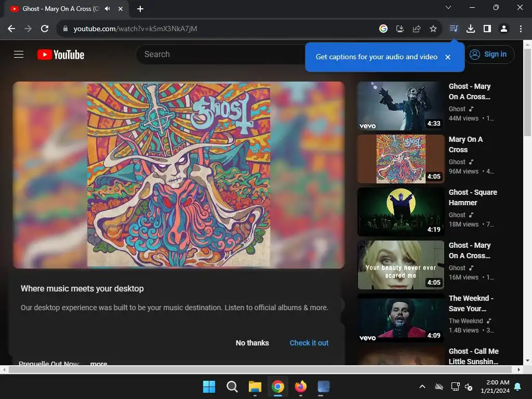Click title 'Ghost - Square Hammer'
This screenshot has height=399, width=532.
pos(473,197)
